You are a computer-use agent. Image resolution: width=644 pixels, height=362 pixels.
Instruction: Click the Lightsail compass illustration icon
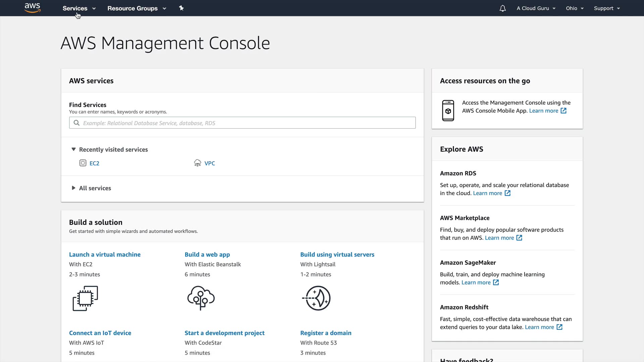coord(317,298)
